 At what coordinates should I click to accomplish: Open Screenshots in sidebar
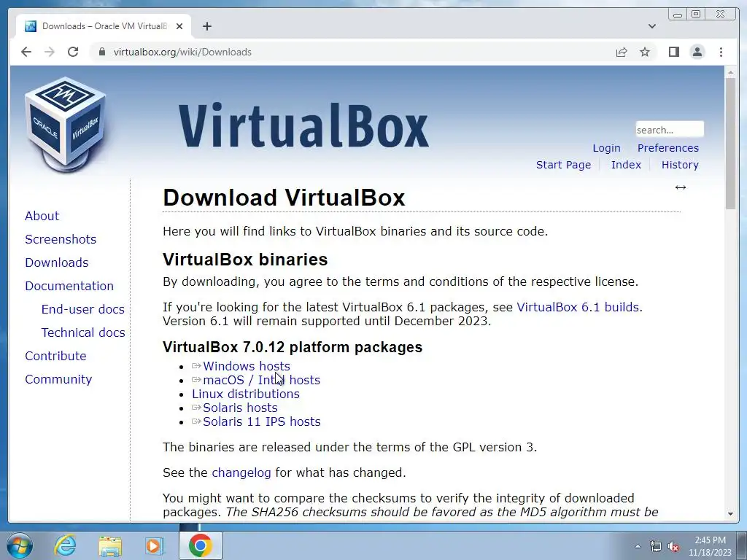pyautogui.click(x=61, y=239)
